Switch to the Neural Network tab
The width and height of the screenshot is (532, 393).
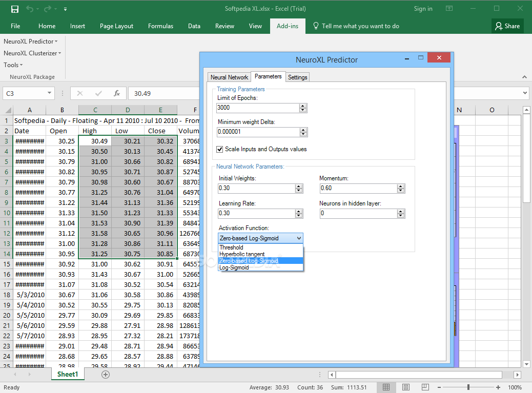pyautogui.click(x=229, y=77)
